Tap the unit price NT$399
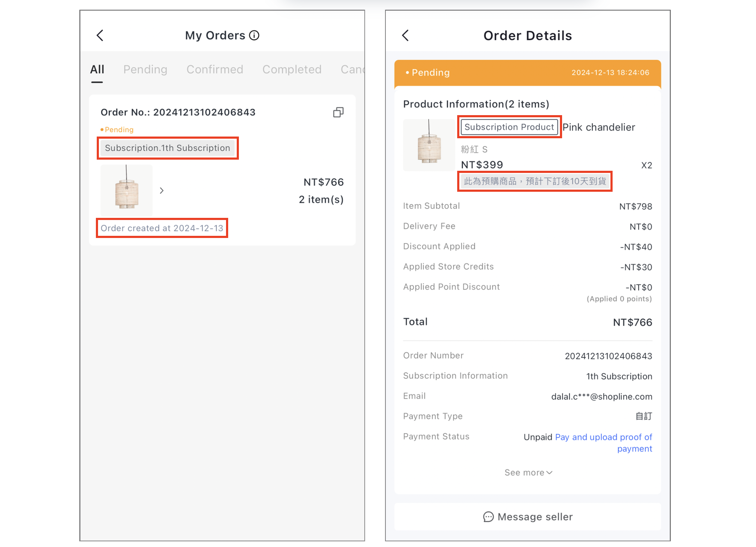This screenshot has height=547, width=756. coord(482,165)
